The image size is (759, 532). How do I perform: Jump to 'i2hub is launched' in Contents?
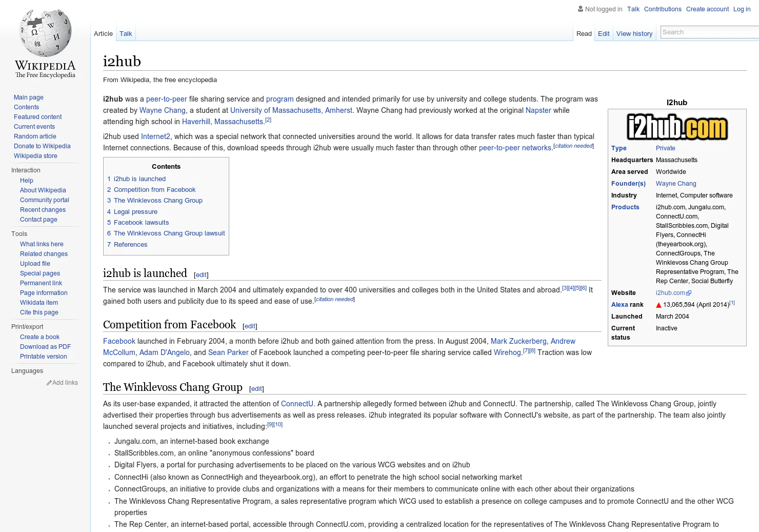tap(136, 179)
